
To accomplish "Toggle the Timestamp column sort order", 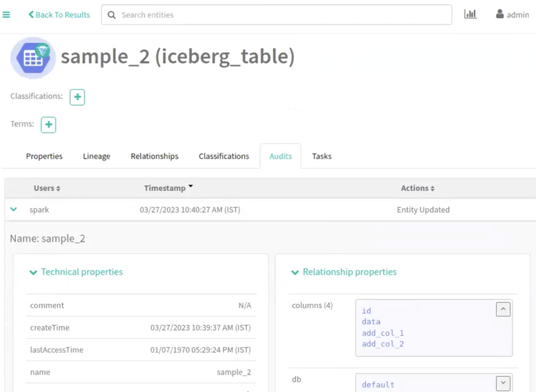I will (168, 188).
